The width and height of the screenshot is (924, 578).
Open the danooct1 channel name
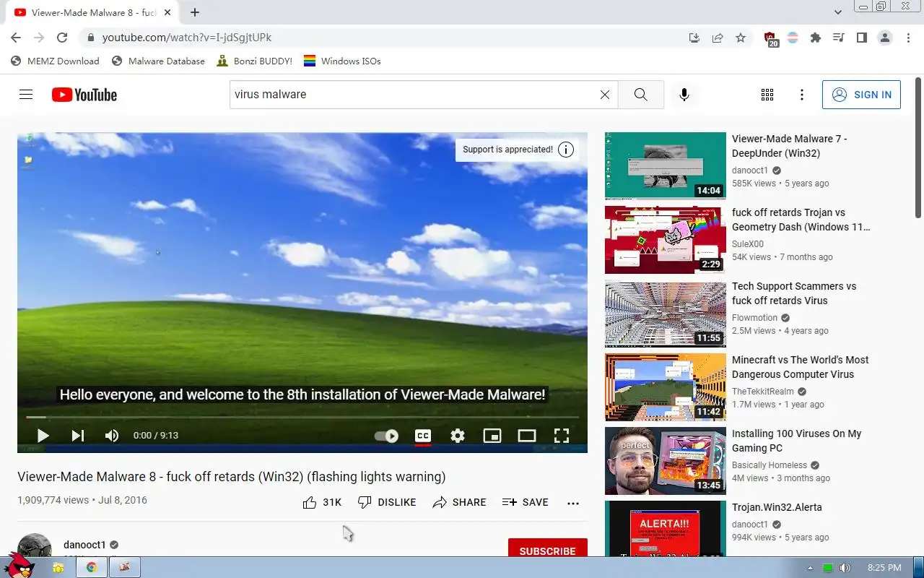(x=84, y=545)
